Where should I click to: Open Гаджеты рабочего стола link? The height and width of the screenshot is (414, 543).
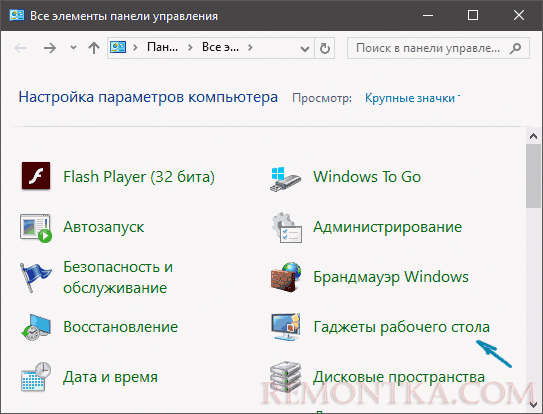(x=402, y=327)
